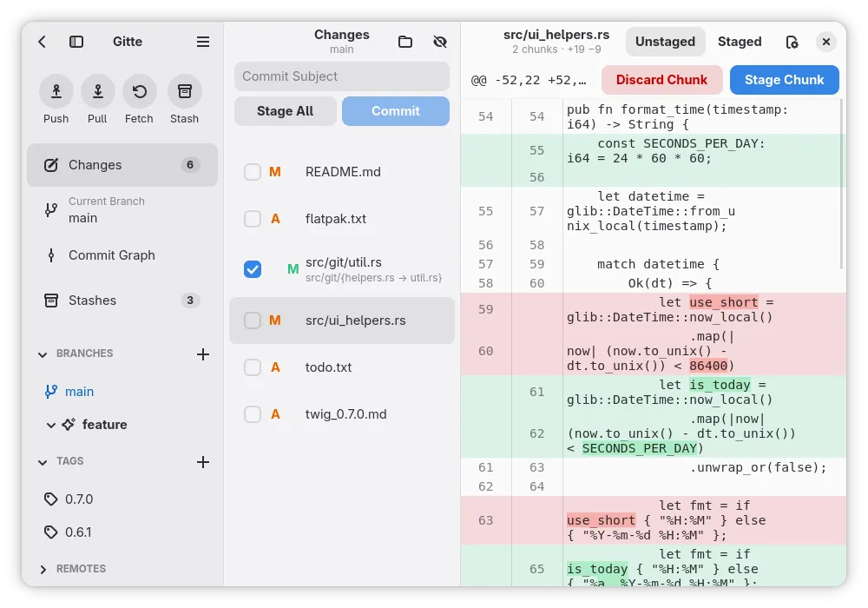The height and width of the screenshot is (608, 868).
Task: Check the README.md checkbox
Action: click(253, 172)
